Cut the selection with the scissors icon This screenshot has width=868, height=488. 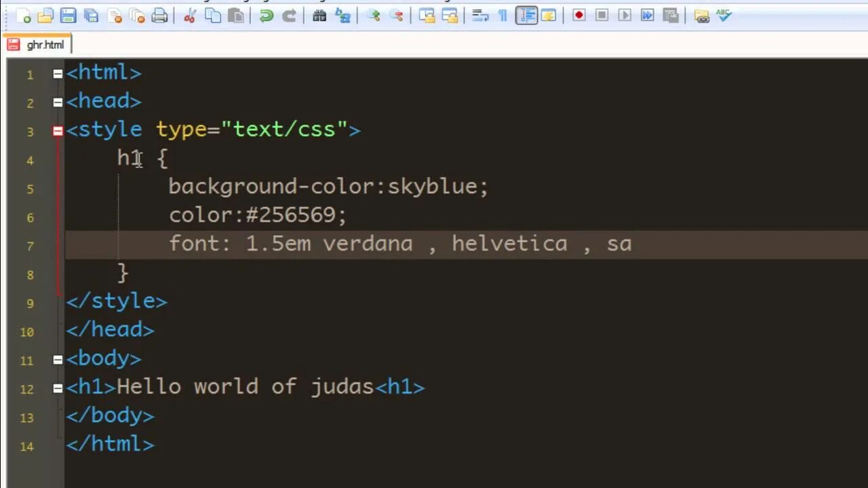pos(189,16)
